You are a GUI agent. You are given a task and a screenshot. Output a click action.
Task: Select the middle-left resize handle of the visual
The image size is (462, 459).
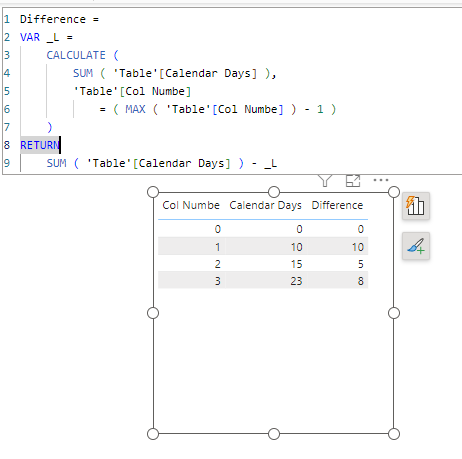pos(153,313)
